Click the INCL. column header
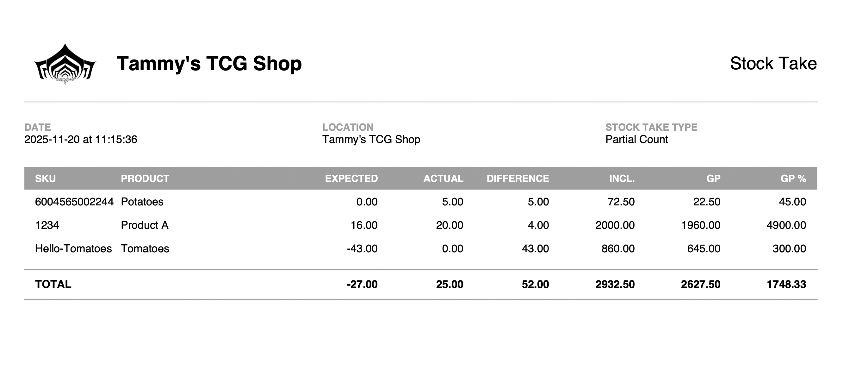This screenshot has width=868, height=376. 622,179
